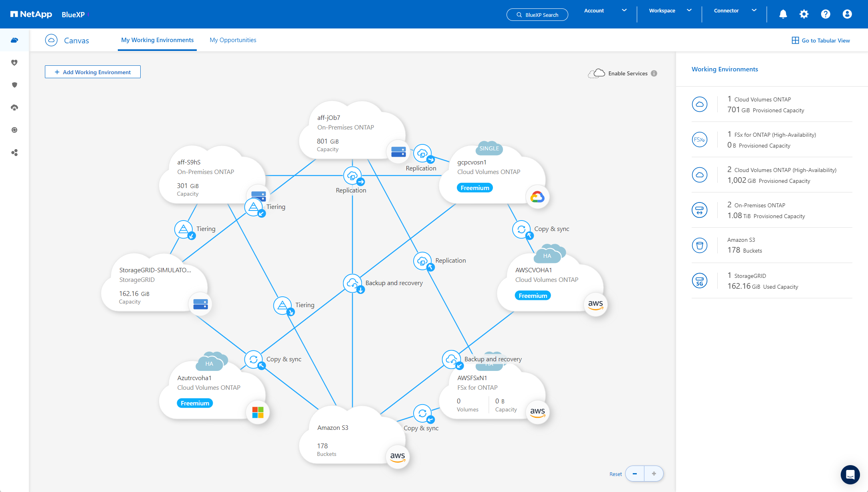Click Backup and recovery icon near AWSFSxN1
The height and width of the screenshot is (492, 868).
click(451, 359)
